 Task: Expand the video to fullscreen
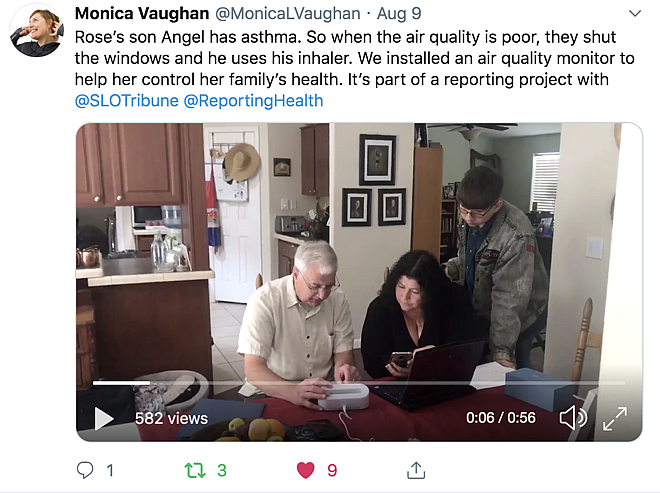615,418
